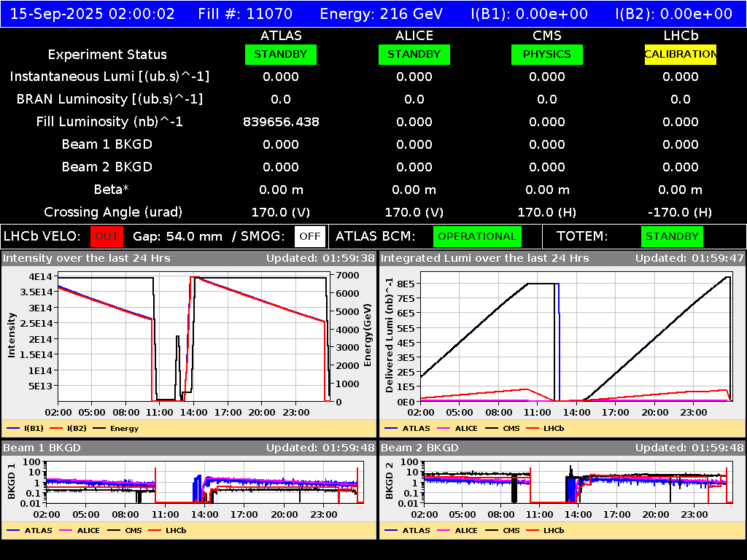
Task: Click ATLAS crossing angle 170.0 (V)
Action: 281,212
